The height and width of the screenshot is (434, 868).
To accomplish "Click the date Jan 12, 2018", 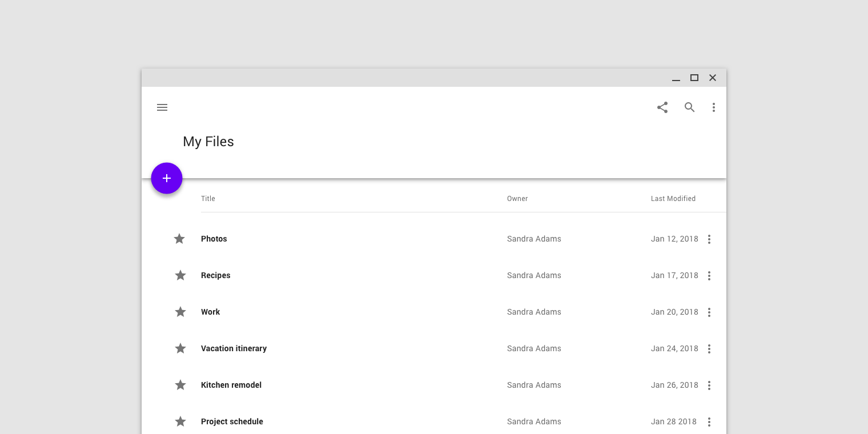I will coord(674,239).
